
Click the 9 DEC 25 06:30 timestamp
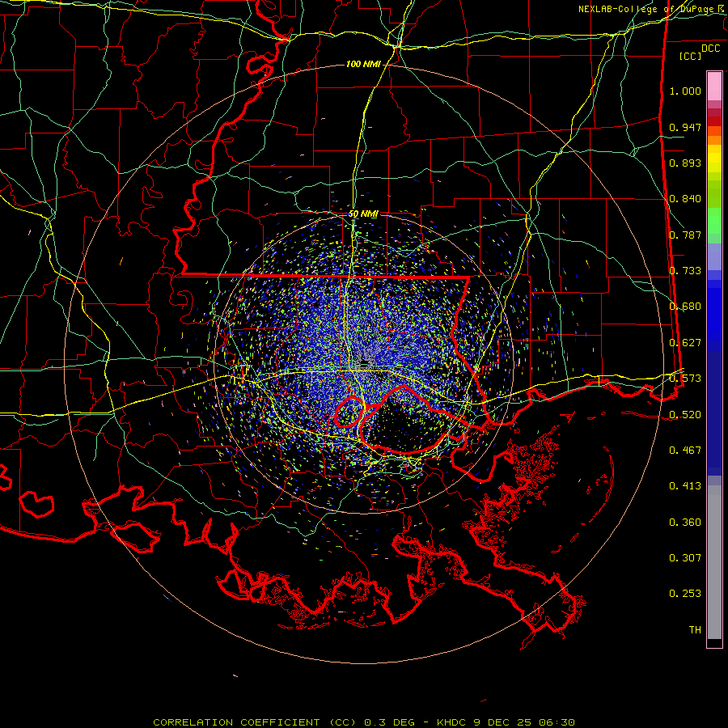tap(524, 722)
